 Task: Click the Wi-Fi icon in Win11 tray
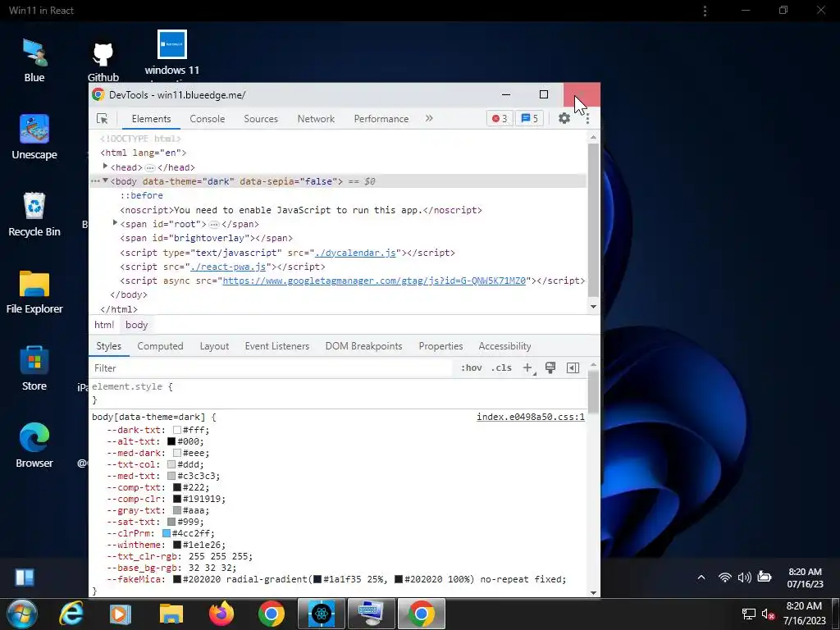pos(725,577)
